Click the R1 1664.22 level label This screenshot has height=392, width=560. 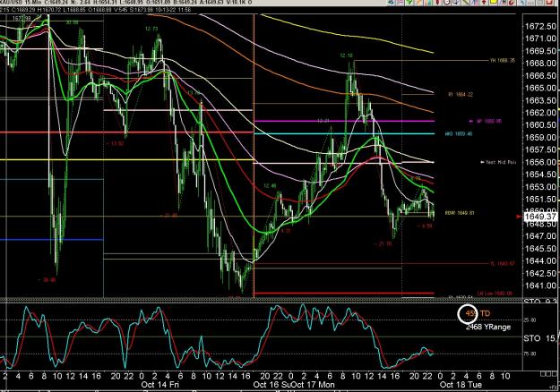(461, 95)
